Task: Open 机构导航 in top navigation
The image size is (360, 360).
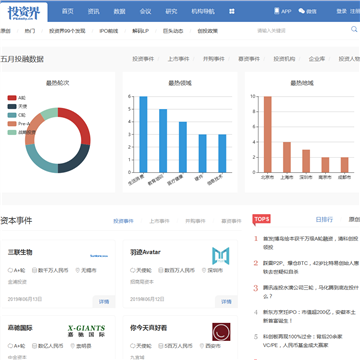Action: pos(203,11)
